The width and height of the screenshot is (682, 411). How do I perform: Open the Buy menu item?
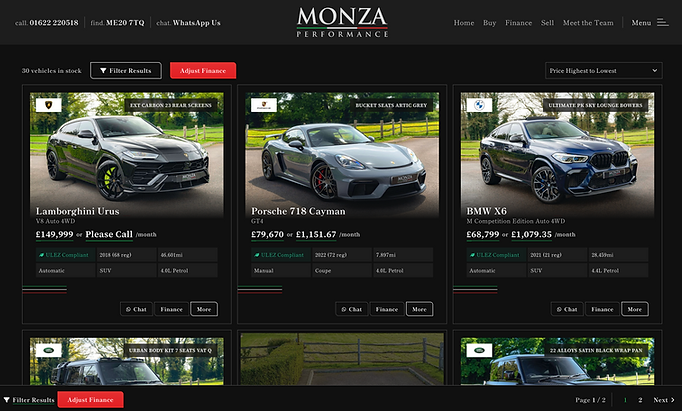(x=489, y=23)
